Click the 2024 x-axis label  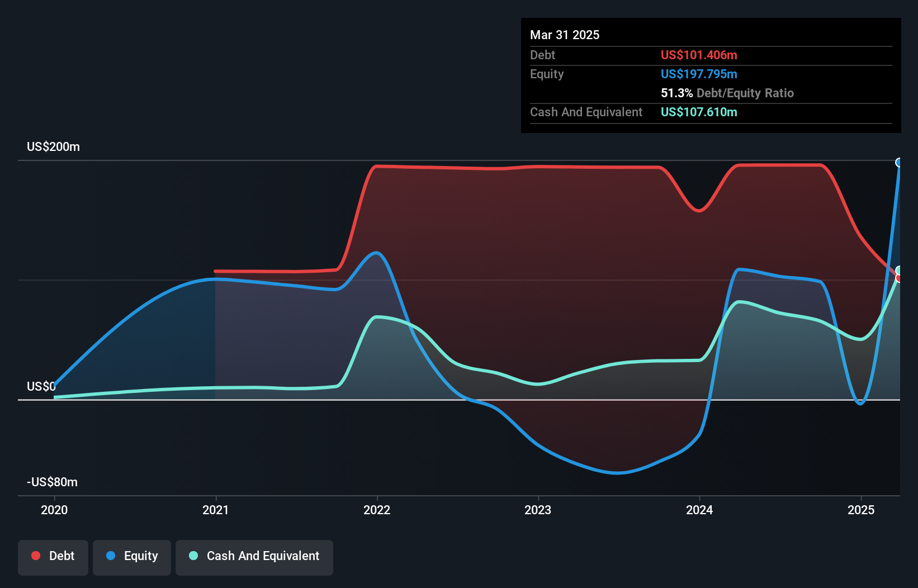tap(699, 510)
